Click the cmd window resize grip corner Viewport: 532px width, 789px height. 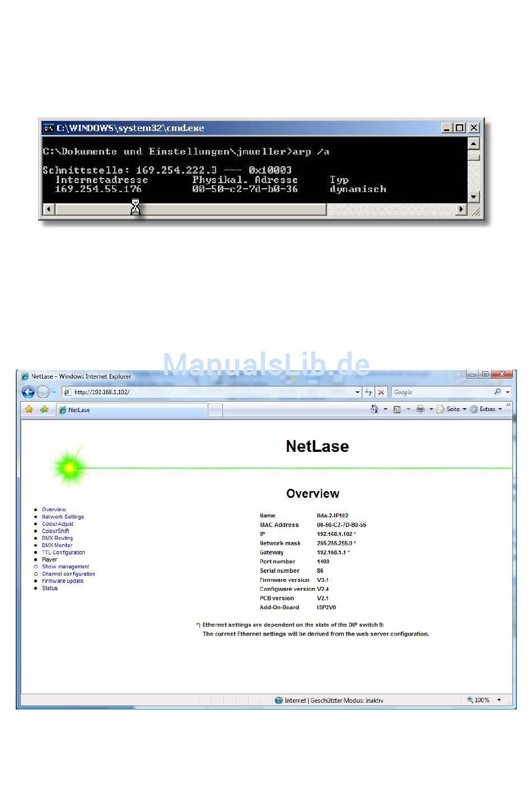475,211
